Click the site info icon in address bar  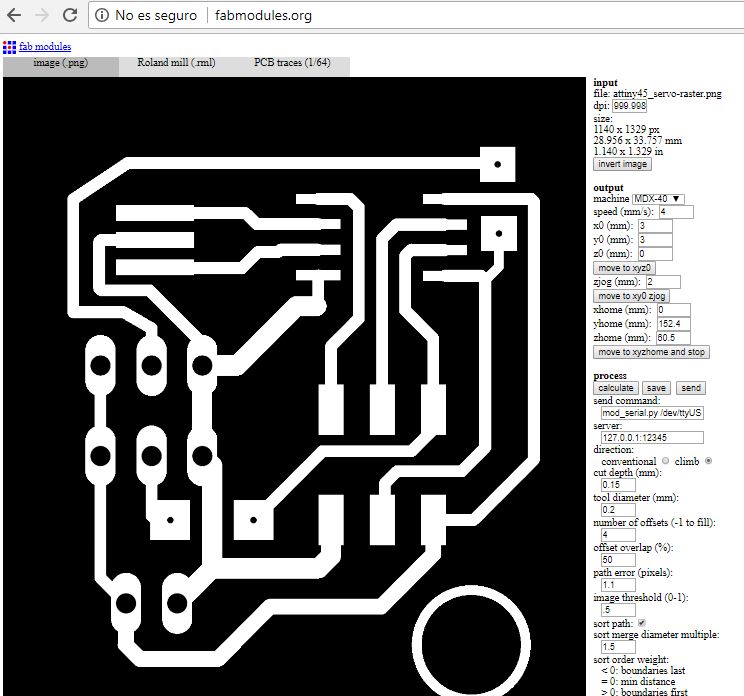[x=102, y=15]
